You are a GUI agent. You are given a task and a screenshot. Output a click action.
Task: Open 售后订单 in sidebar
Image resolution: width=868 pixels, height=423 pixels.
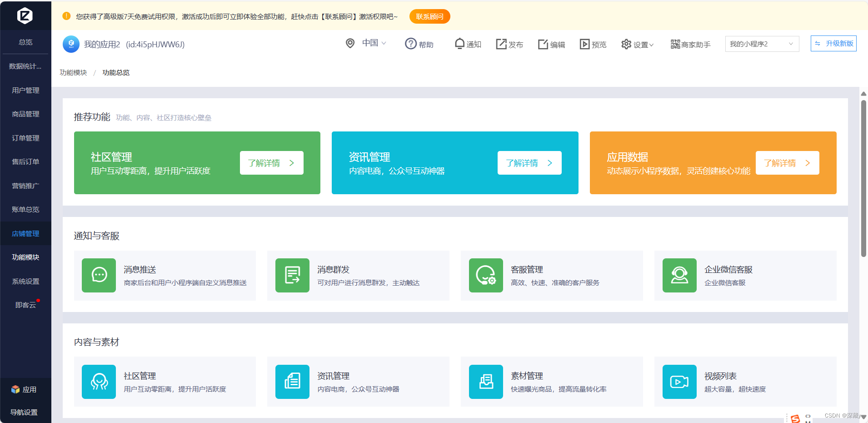pyautogui.click(x=25, y=161)
